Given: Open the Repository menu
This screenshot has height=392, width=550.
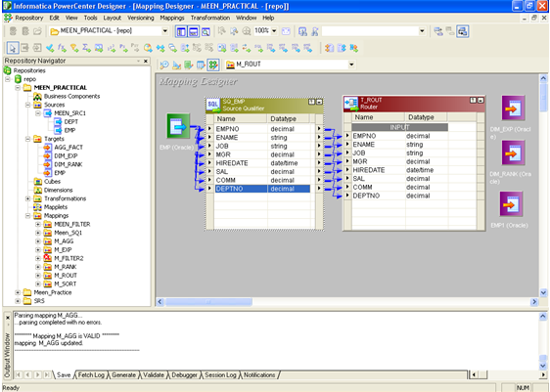Looking at the screenshot, I should pyautogui.click(x=29, y=18).
